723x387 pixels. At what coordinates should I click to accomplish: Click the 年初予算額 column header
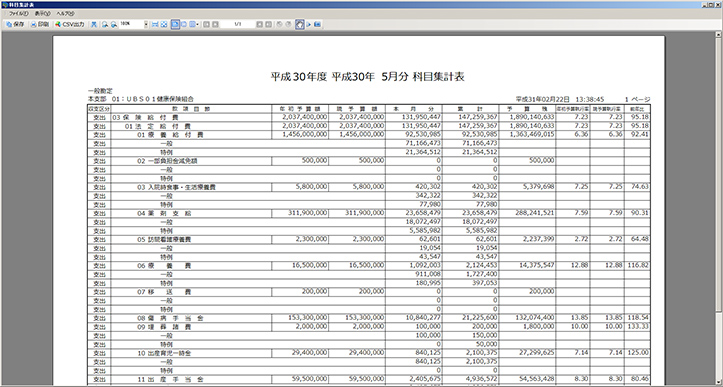[x=300, y=109]
